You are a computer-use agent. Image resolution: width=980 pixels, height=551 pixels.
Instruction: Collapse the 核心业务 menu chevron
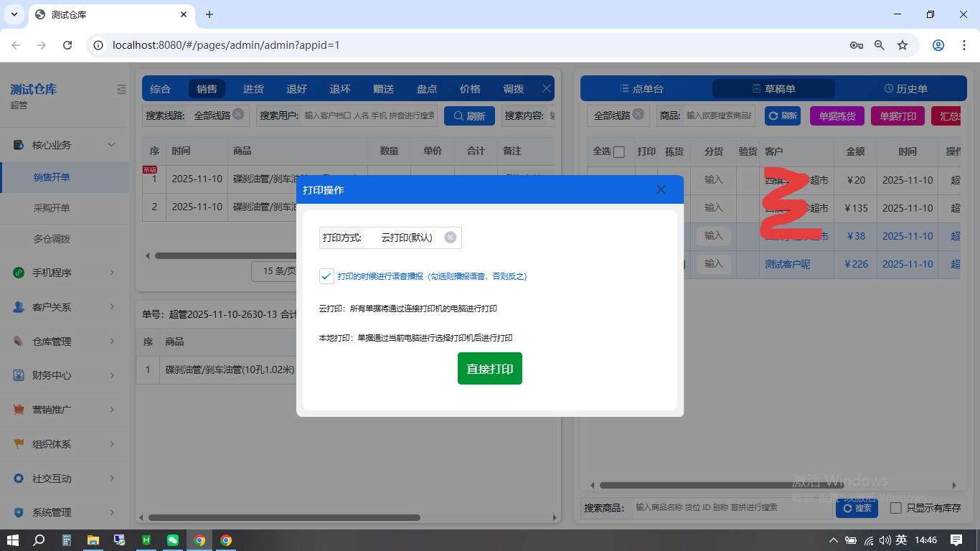coord(111,144)
